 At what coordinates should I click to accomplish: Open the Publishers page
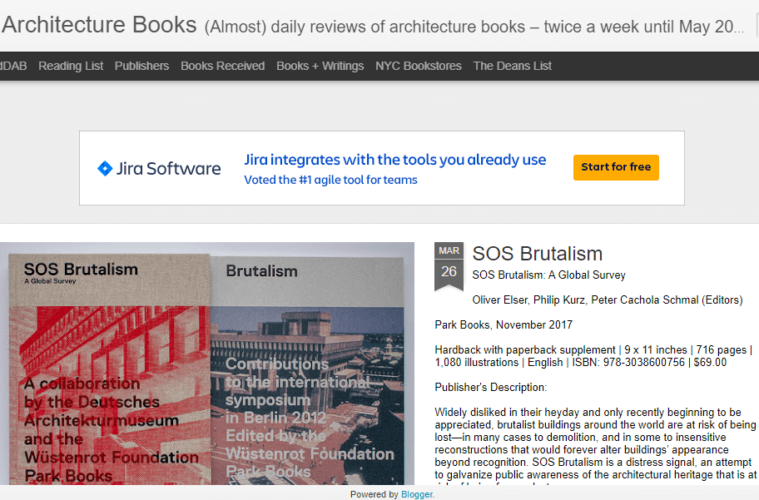[x=142, y=66]
